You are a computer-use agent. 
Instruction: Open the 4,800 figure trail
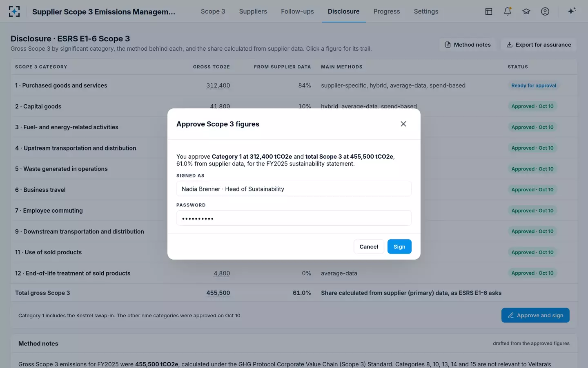(x=222, y=273)
